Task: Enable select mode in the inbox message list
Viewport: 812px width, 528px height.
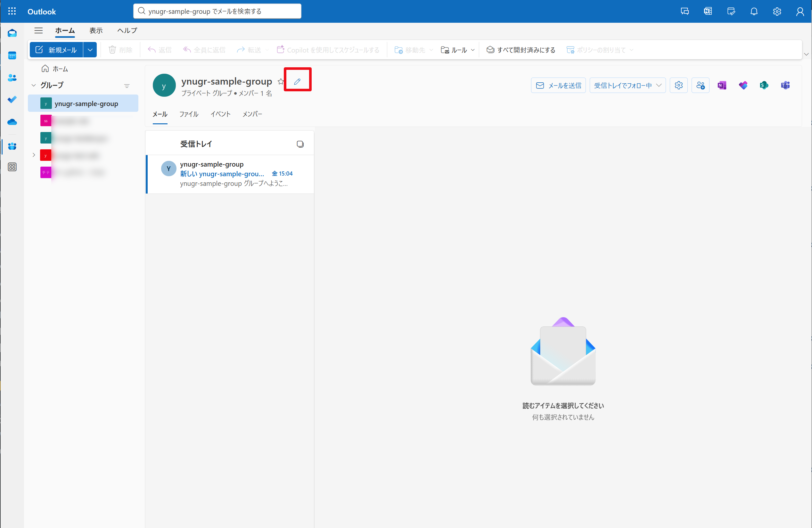Action: [300, 144]
